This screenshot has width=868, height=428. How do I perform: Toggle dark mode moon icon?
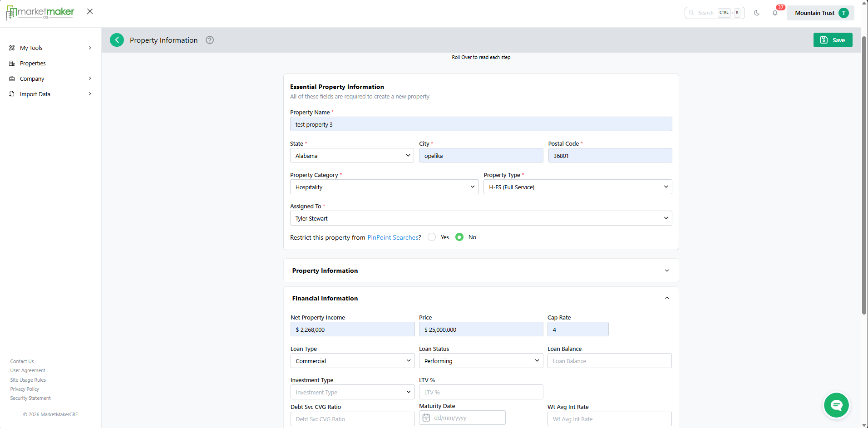click(757, 13)
